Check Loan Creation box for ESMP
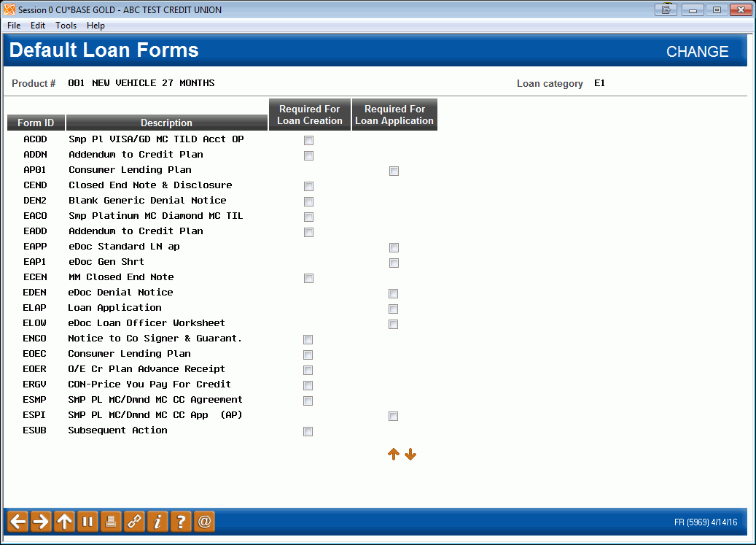The height and width of the screenshot is (545, 756). (x=308, y=401)
